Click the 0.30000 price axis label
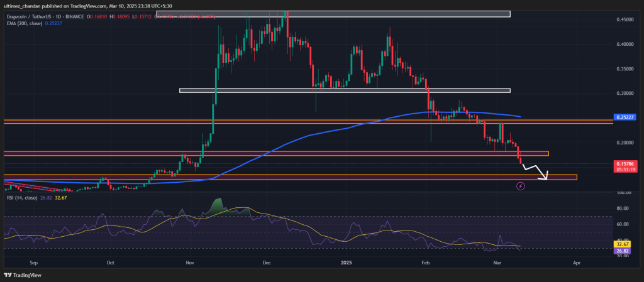 tap(625, 93)
